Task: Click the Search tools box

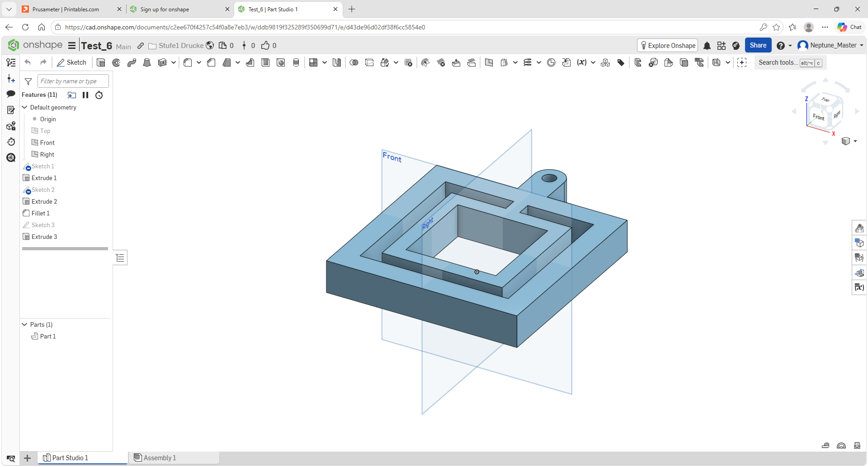Action: 790,62
